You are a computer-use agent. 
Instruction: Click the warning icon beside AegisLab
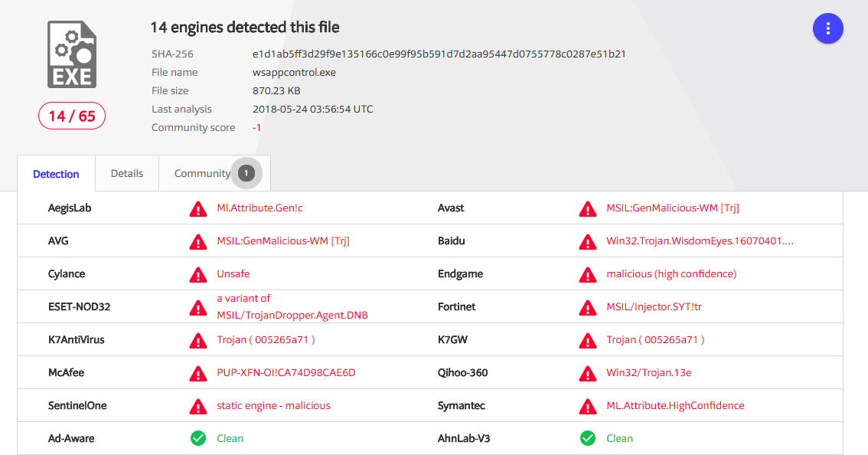coord(198,208)
